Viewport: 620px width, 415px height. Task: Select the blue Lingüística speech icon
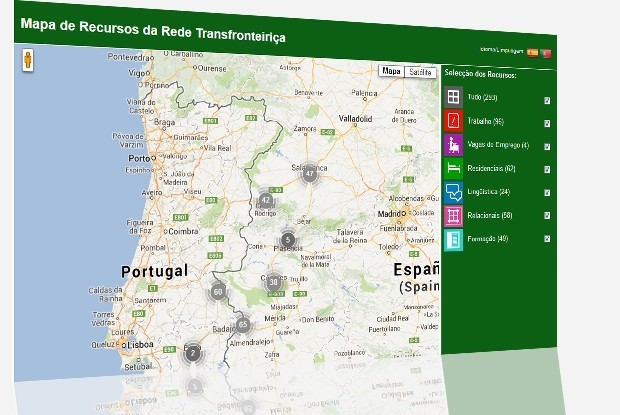pyautogui.click(x=453, y=192)
